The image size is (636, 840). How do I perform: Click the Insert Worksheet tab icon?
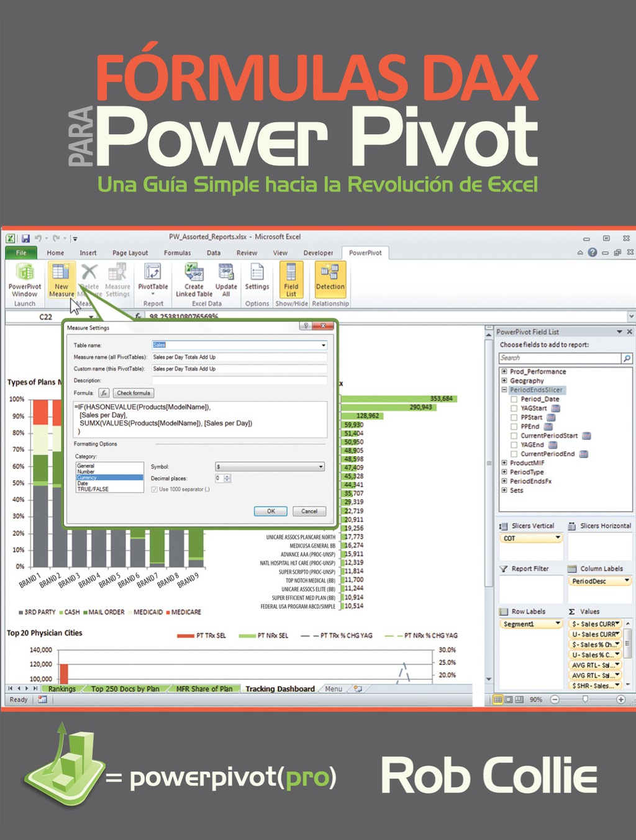tap(358, 689)
